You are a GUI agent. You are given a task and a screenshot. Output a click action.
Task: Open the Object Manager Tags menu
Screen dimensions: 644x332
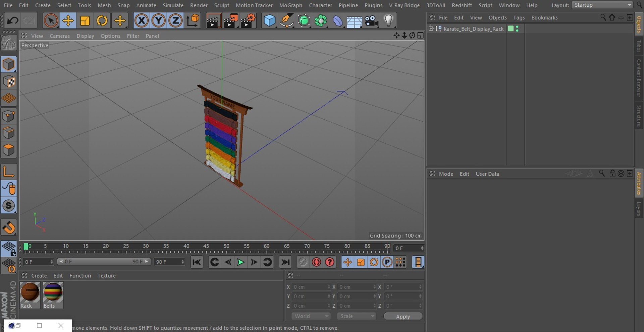[x=519, y=18]
